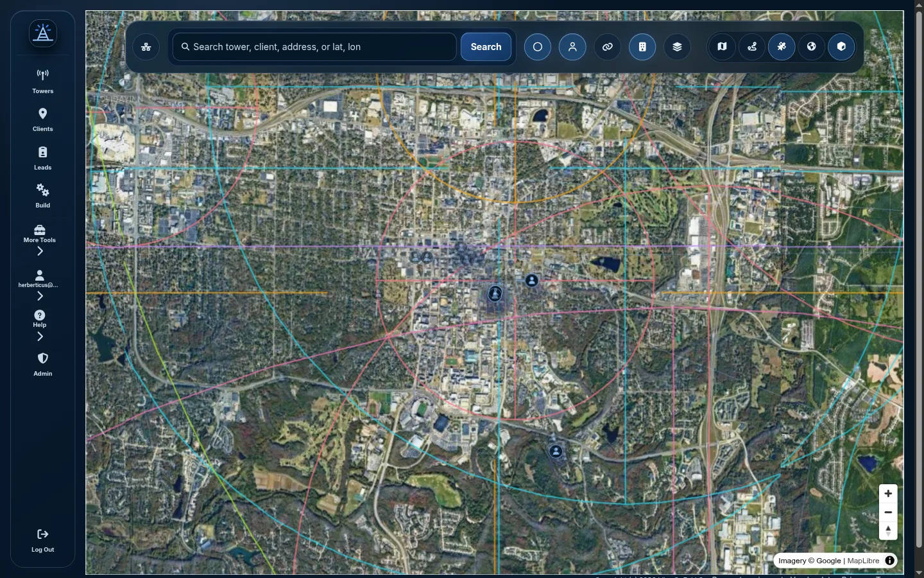The height and width of the screenshot is (578, 924).
Task: Toggle the buildings overlay
Action: tap(642, 47)
